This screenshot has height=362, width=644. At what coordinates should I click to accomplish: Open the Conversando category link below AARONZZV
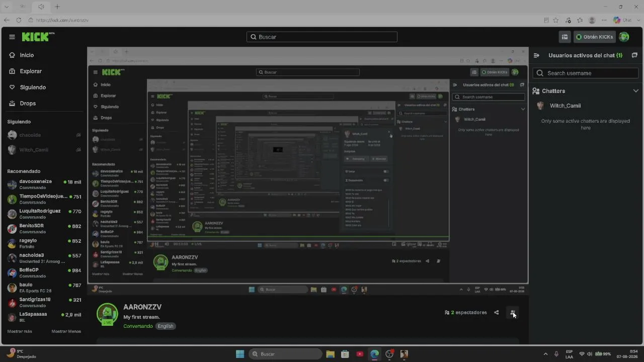(x=138, y=326)
